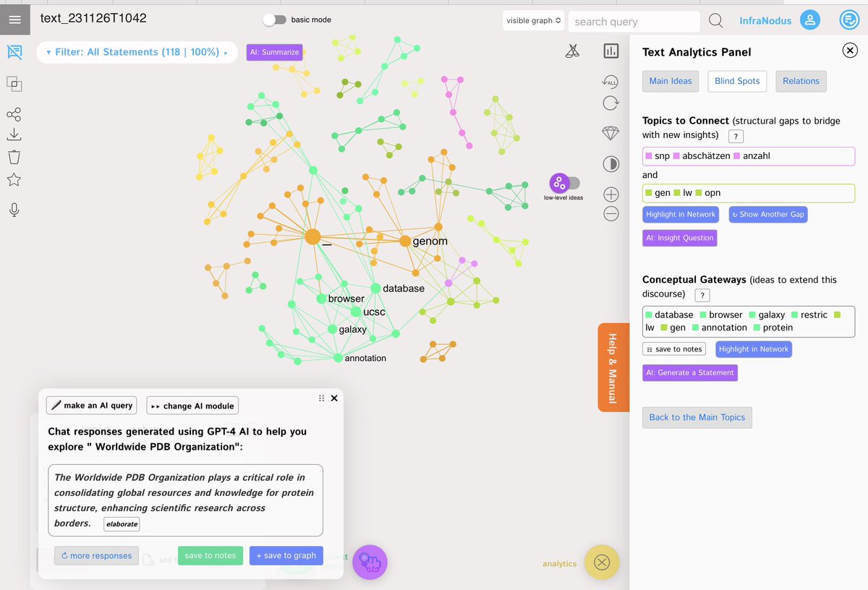Click green save to notes in AI popup
868x590 pixels.
[x=210, y=555]
